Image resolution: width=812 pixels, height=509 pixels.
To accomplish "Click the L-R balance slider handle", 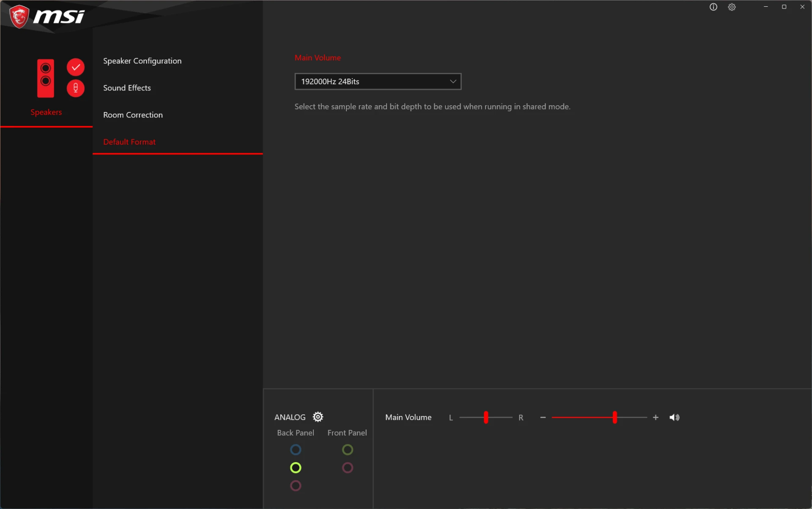I will (x=486, y=417).
